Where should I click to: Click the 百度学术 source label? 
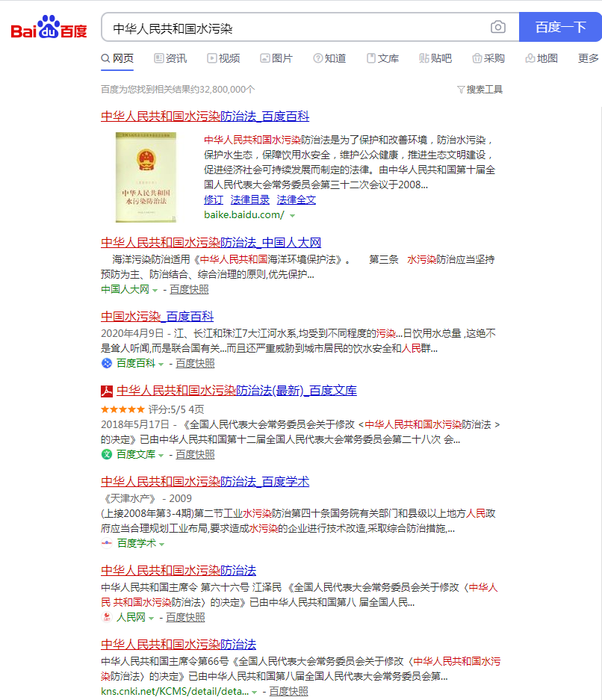point(136,543)
